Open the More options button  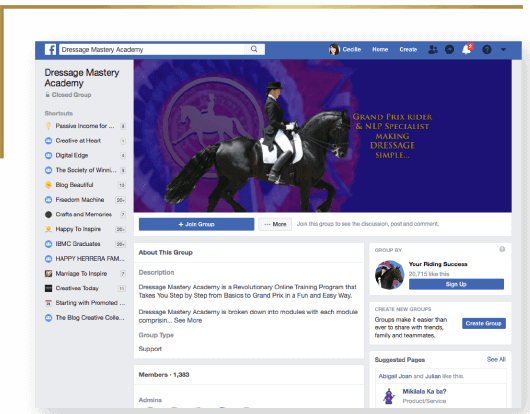point(275,224)
